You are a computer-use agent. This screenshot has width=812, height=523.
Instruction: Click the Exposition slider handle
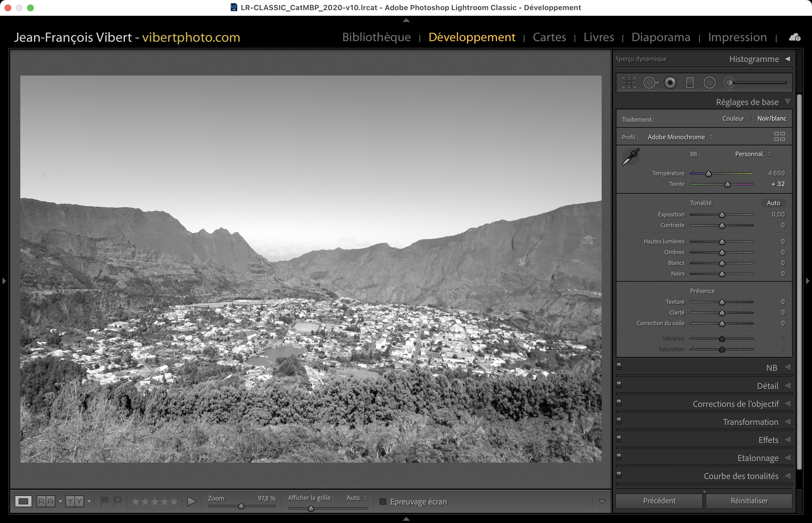click(722, 215)
